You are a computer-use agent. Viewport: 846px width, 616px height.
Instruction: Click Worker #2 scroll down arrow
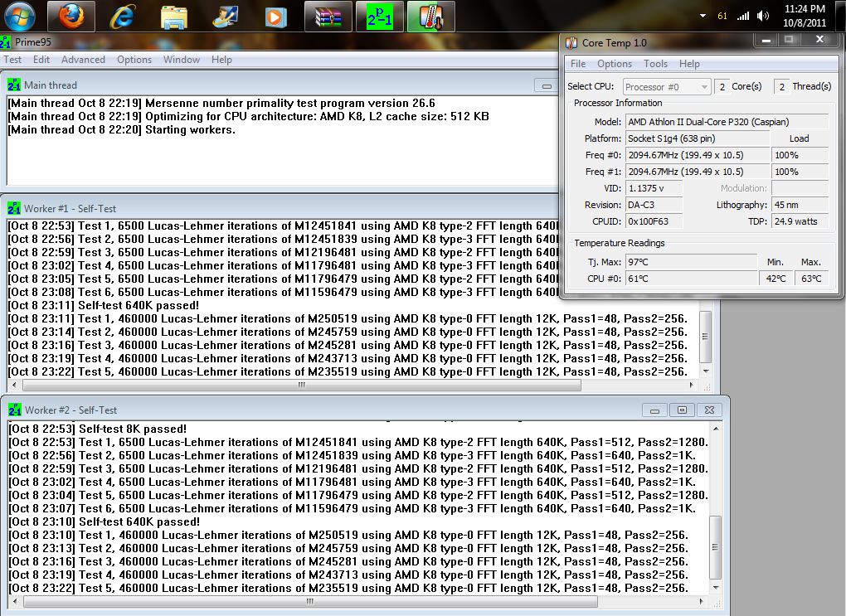tap(716, 588)
